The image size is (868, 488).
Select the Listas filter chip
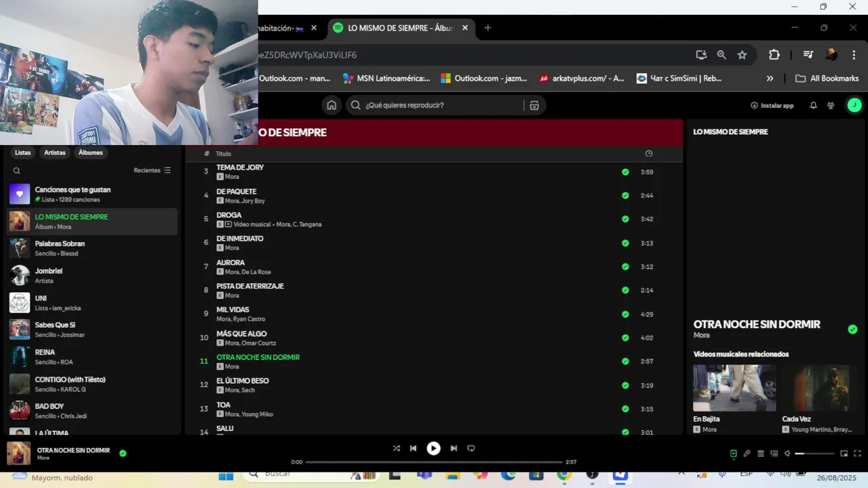[x=23, y=152]
